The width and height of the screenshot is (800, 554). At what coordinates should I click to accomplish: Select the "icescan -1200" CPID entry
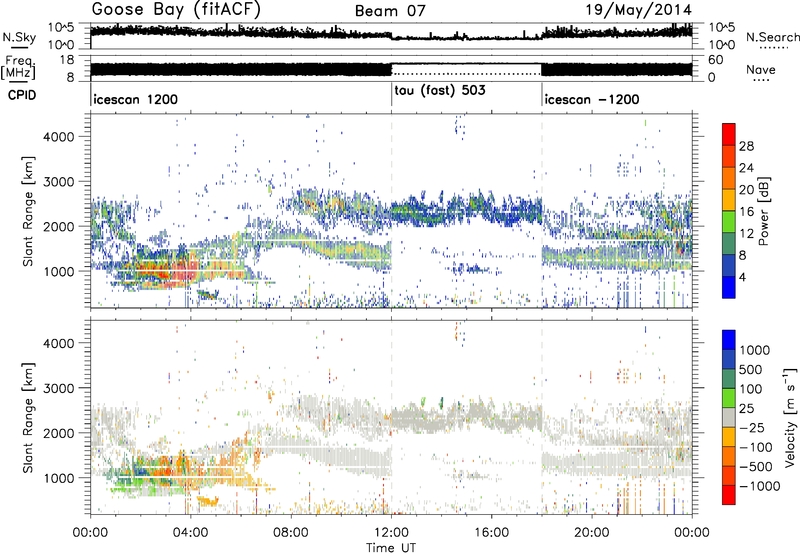(592, 99)
